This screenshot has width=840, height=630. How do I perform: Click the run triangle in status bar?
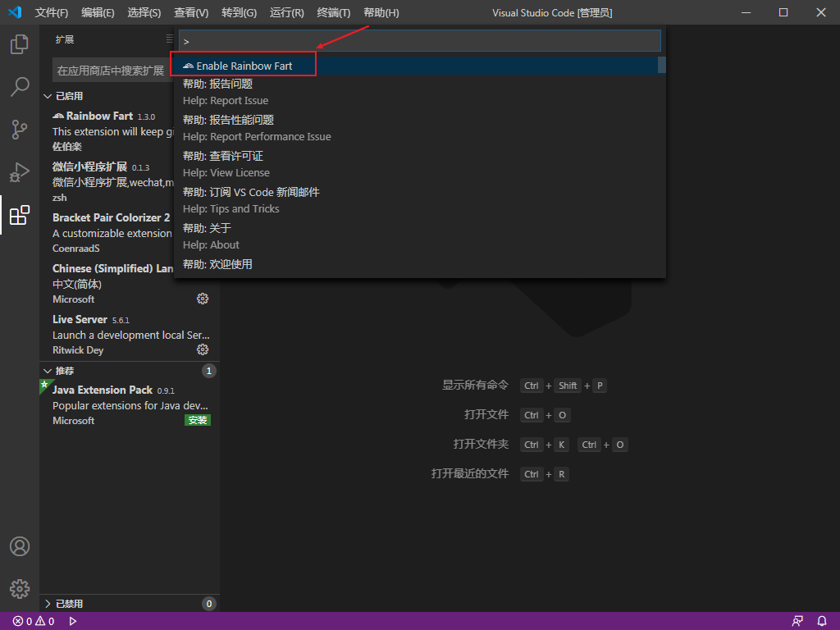point(73,622)
